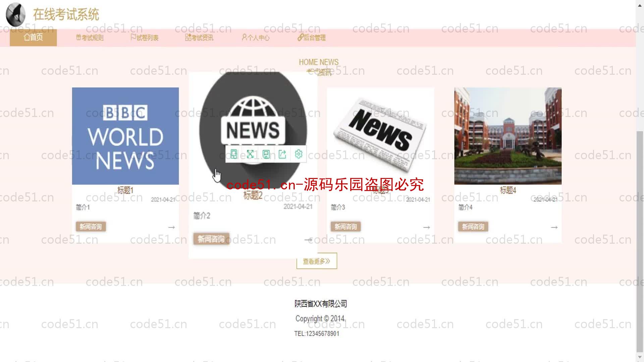Click the scrollbar down arrow
Screen dimensions: 644x362
tap(640, 358)
